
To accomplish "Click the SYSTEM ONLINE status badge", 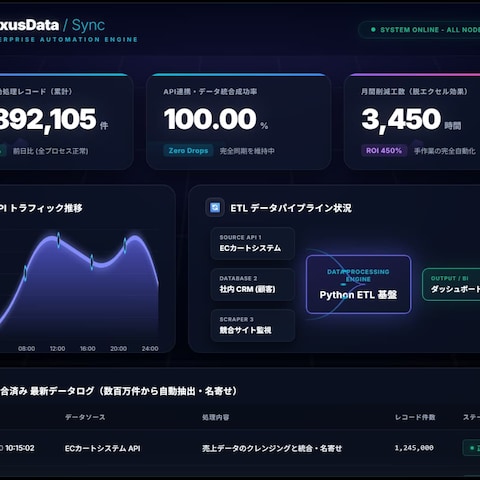I will coord(419,30).
